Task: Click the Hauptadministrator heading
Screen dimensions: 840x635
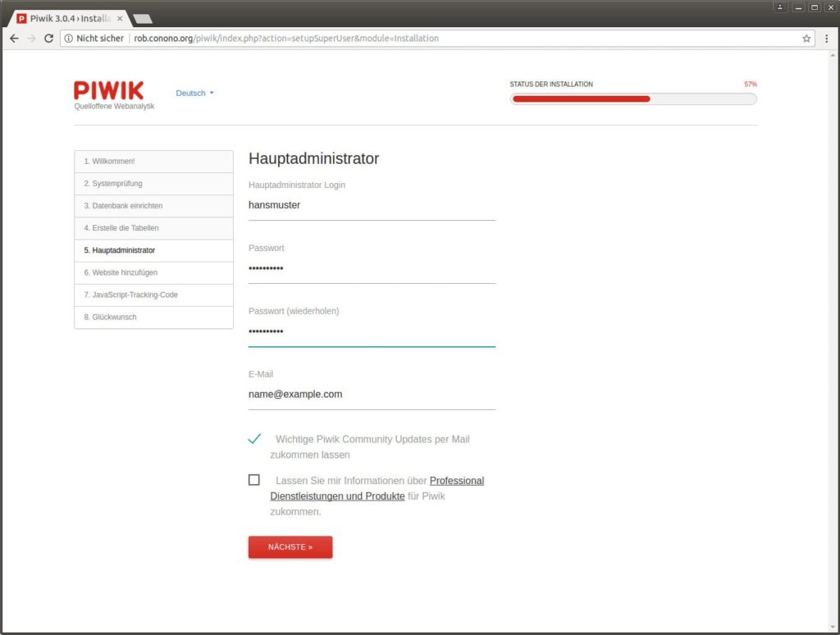Action: (x=314, y=158)
